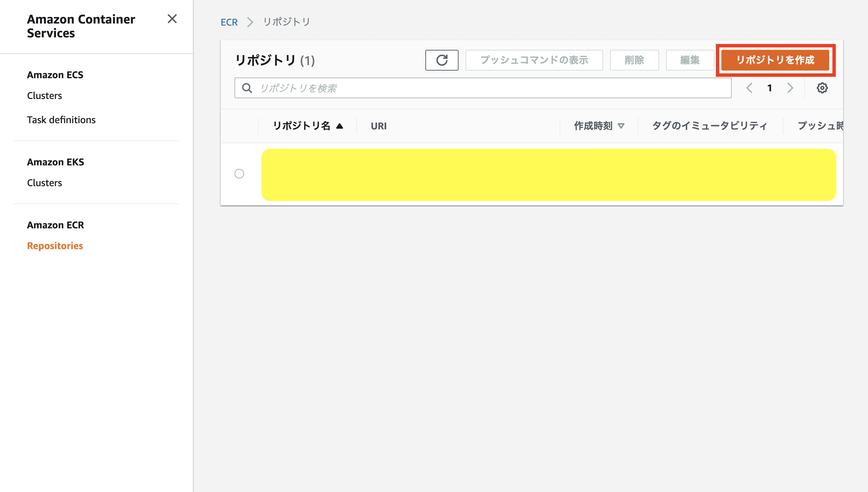The image size is (868, 492).
Task: Click page number 1 in pagination
Action: 769,88
